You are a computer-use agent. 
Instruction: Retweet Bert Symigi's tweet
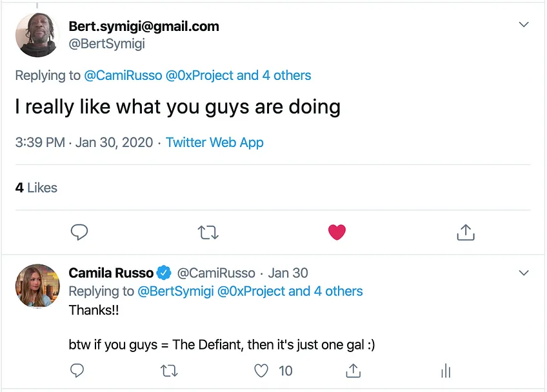click(208, 232)
